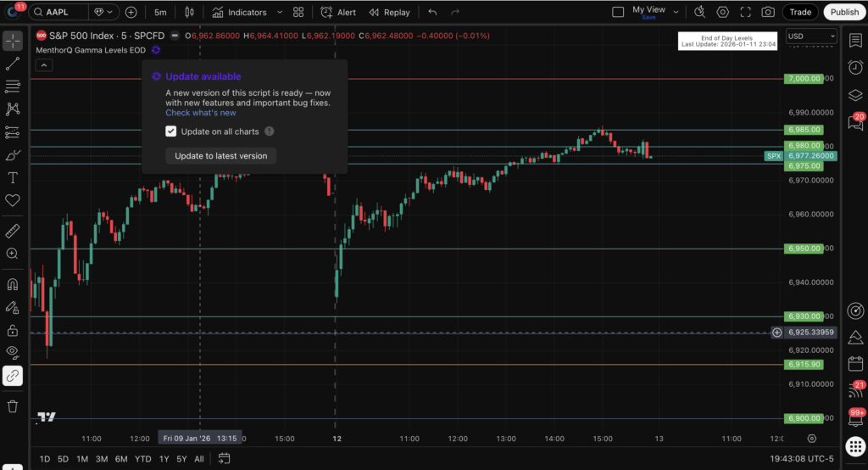Open the go to date calendar icon
The height and width of the screenshot is (470, 868).
[x=224, y=458]
